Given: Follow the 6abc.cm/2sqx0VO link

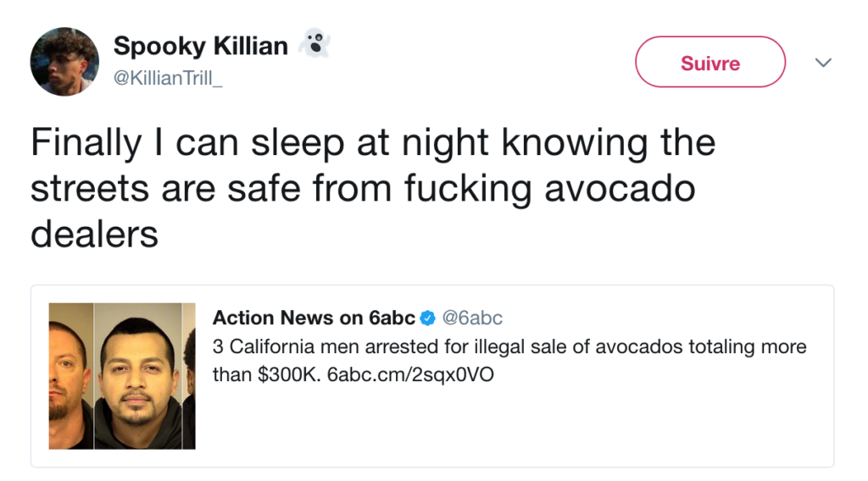Looking at the screenshot, I should click(409, 373).
